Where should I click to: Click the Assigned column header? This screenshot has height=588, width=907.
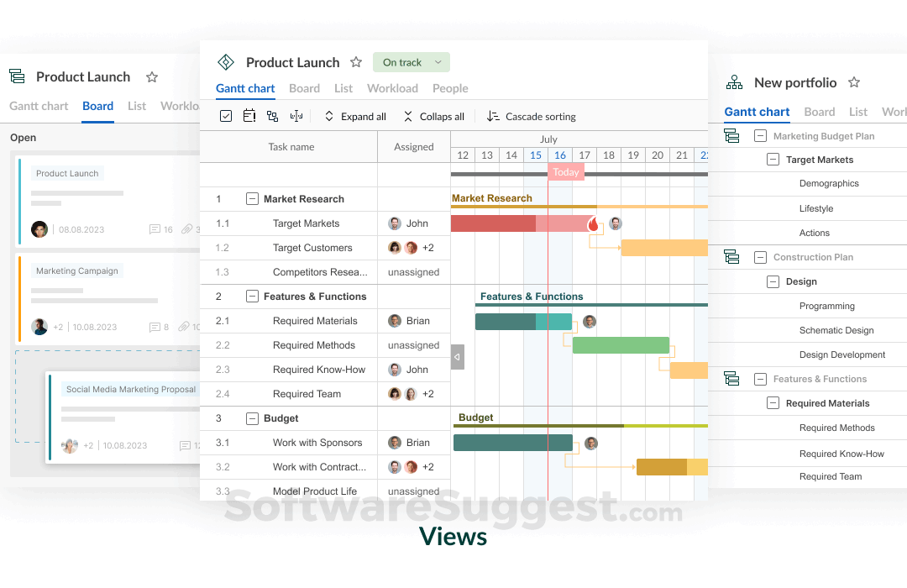click(413, 147)
